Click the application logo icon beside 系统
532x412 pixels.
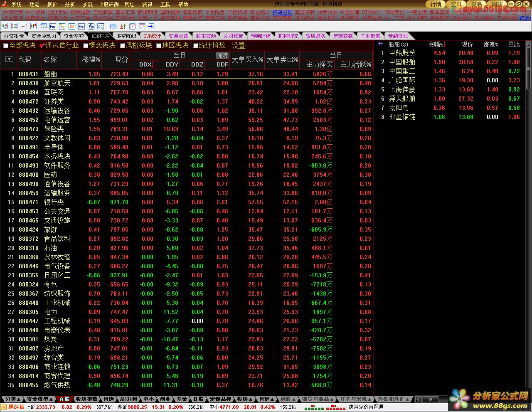5,4
